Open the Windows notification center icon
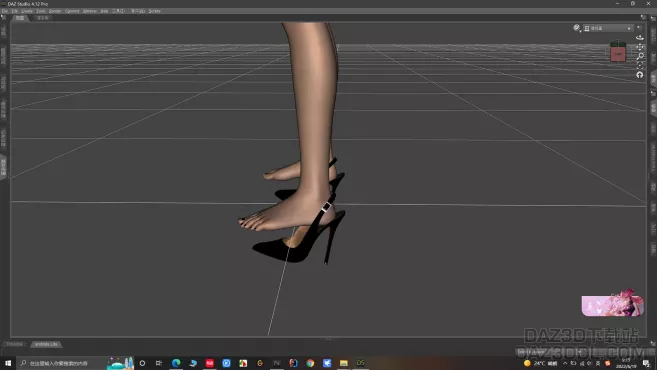657x370 pixels. coord(647,363)
